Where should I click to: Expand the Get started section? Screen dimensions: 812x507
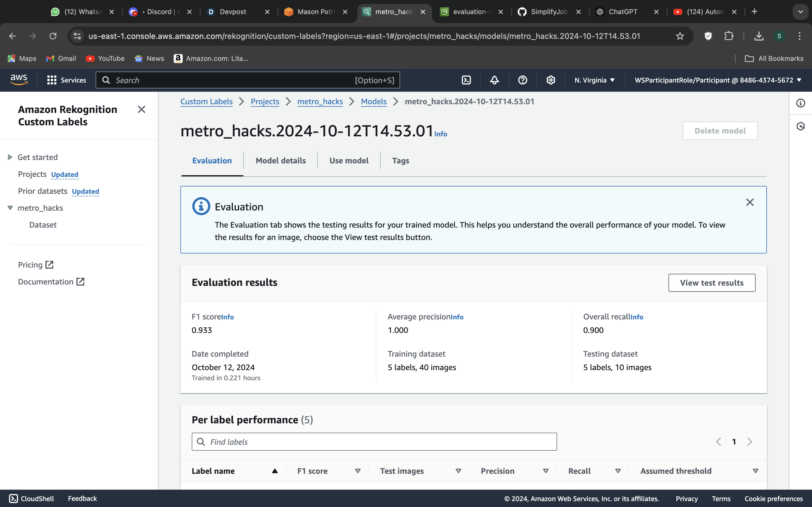10,157
